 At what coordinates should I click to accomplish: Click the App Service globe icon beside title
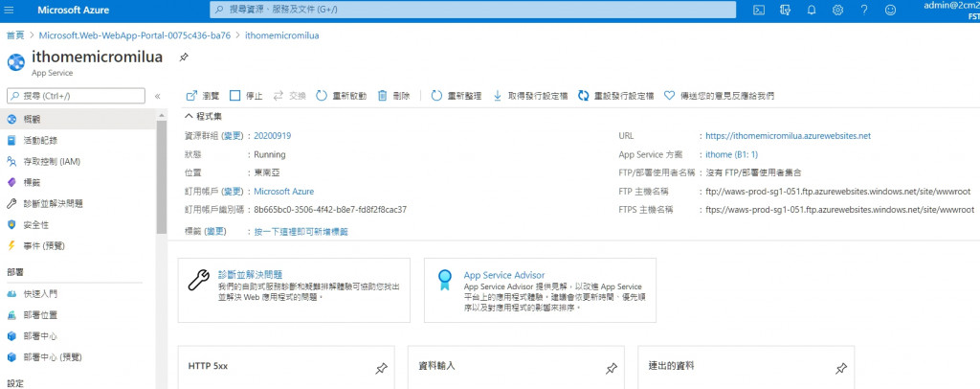click(16, 62)
